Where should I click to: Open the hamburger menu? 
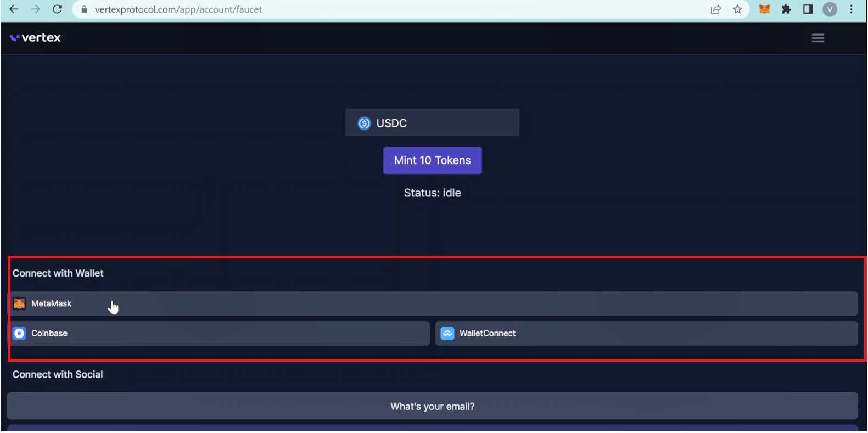pos(817,38)
